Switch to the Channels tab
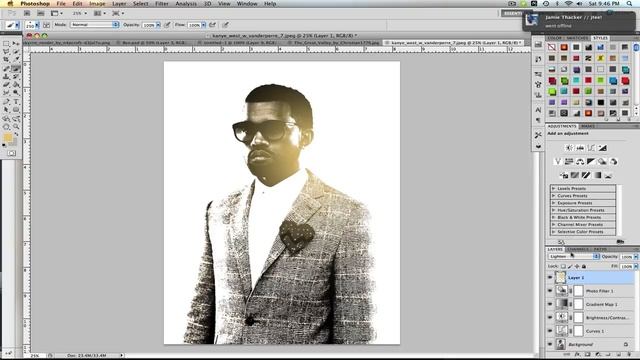 pyautogui.click(x=577, y=249)
